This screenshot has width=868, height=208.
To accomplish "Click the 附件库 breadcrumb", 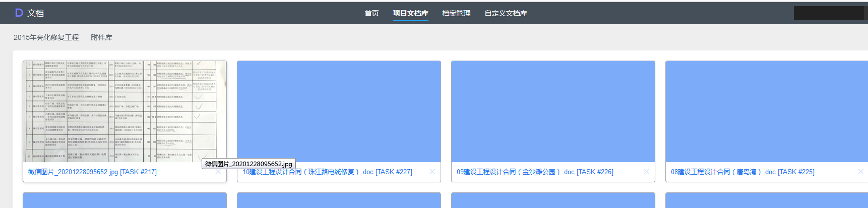I will pyautogui.click(x=101, y=37).
